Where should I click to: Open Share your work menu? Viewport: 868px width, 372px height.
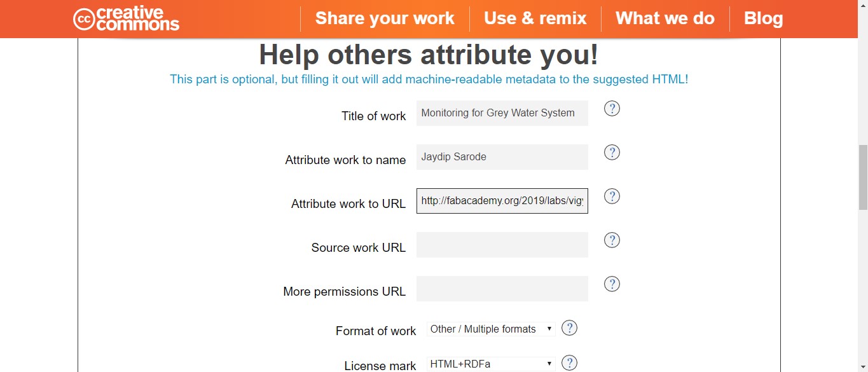[x=385, y=18]
